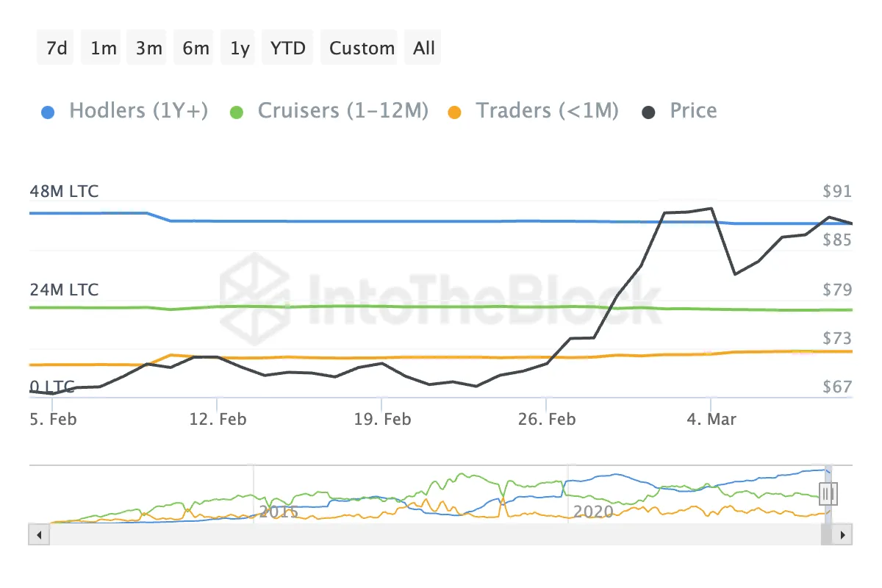The image size is (882, 588).
Task: Click the blue Hodlers legend dot
Action: [49, 112]
